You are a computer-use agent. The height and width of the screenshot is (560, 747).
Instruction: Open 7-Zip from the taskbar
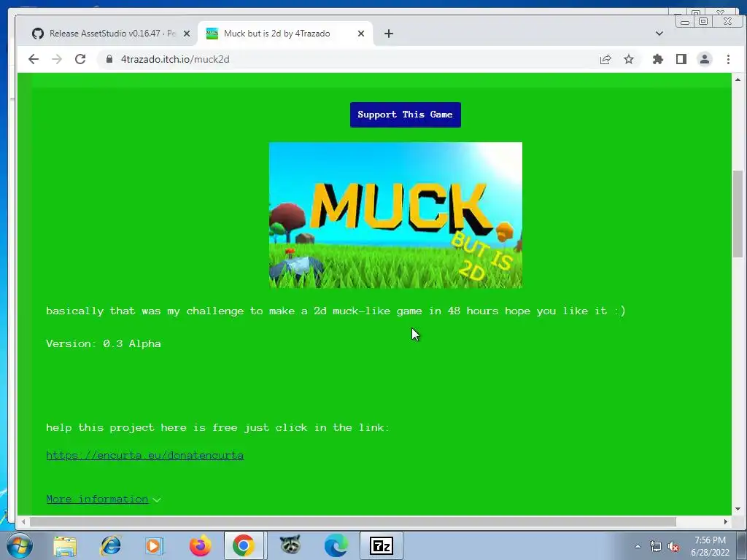tap(381, 545)
